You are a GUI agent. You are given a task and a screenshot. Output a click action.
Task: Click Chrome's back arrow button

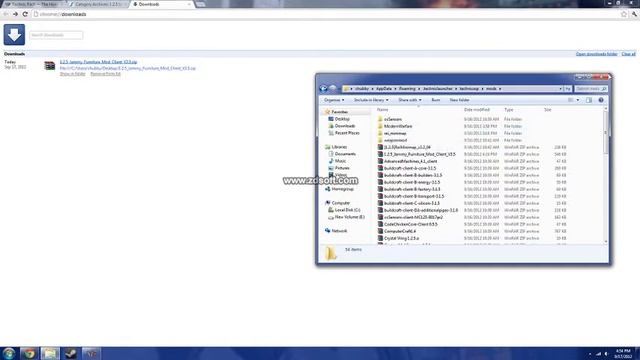(6, 14)
